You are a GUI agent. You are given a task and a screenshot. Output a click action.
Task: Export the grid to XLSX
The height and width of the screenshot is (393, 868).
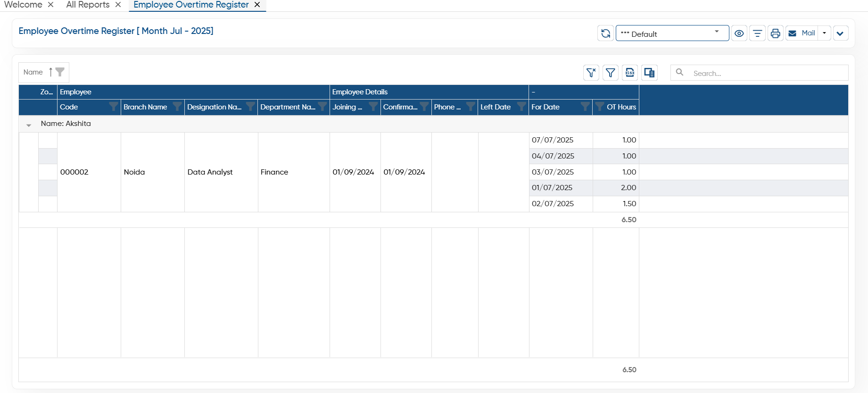coord(630,73)
